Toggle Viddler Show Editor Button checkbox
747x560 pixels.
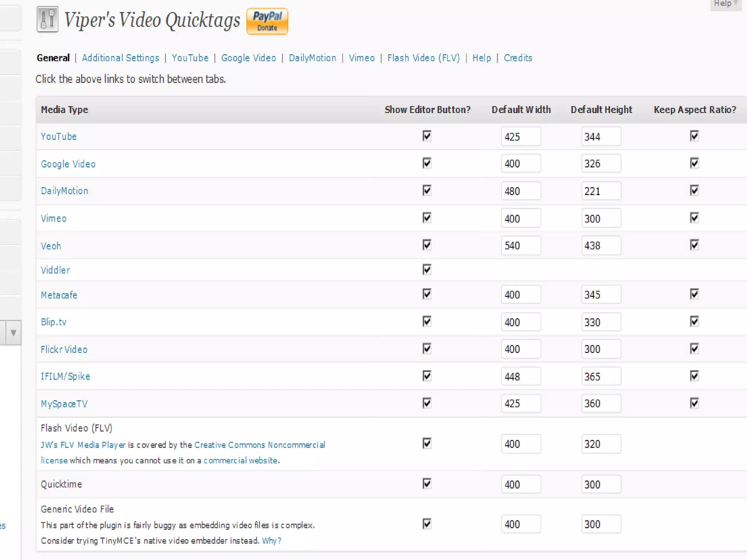(x=427, y=270)
